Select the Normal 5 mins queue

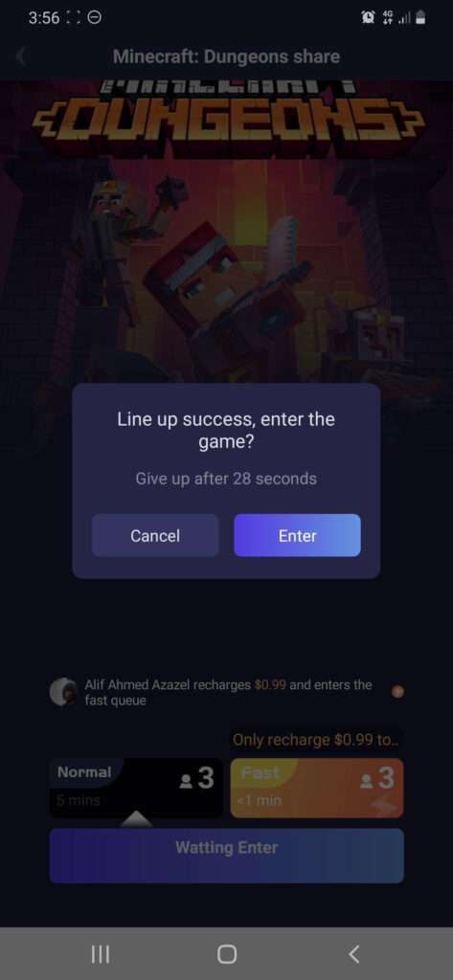tap(136, 788)
